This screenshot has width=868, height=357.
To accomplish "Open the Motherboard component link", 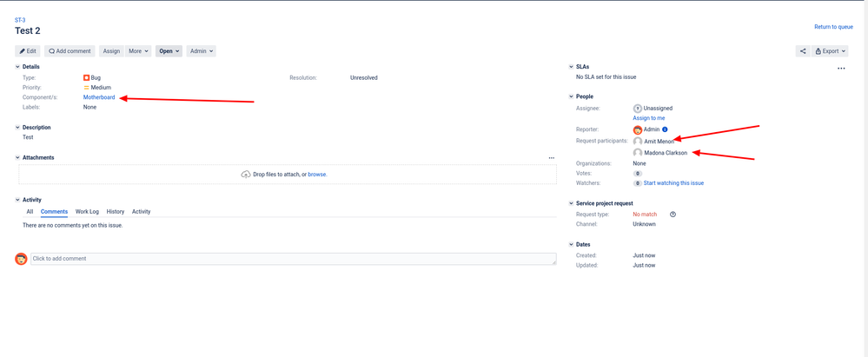I will 99,97.
